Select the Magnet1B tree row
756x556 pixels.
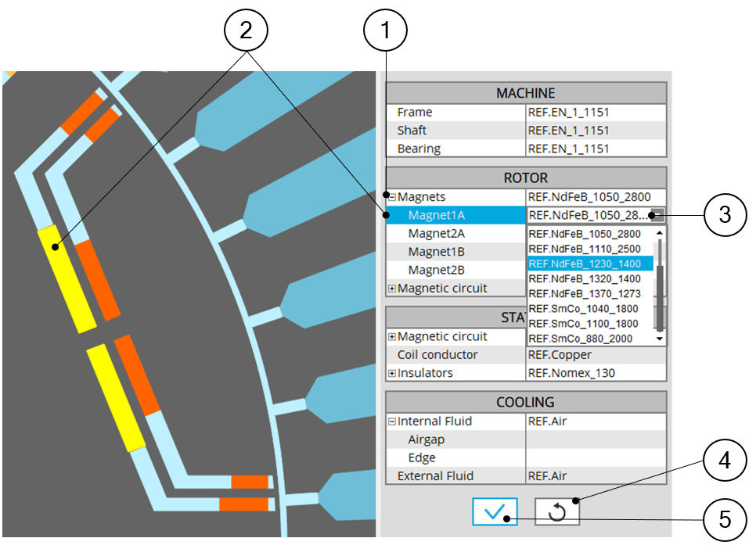coord(437,252)
